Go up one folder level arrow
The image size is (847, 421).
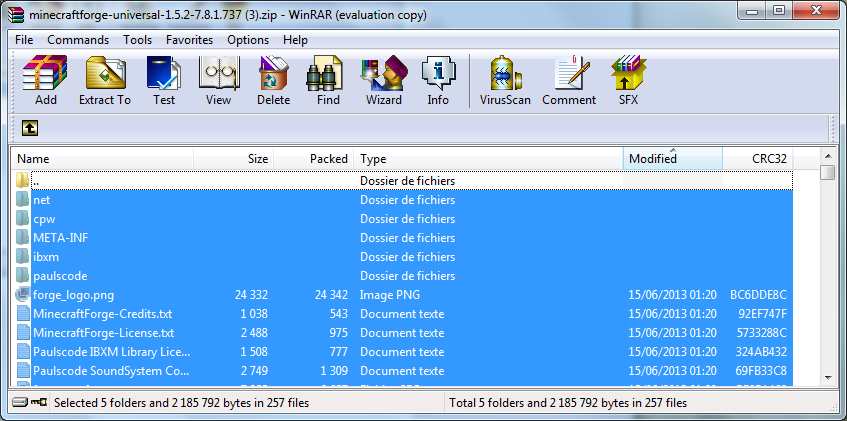(30, 128)
